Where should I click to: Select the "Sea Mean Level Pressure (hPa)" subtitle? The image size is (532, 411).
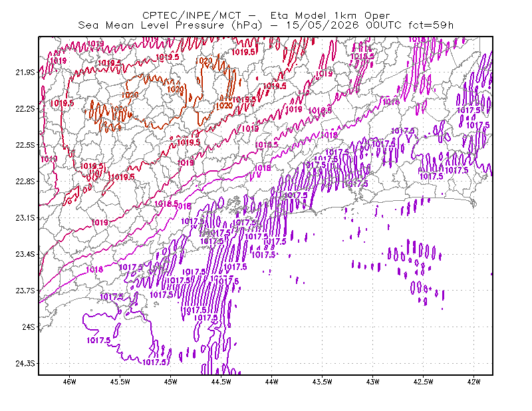pos(170,25)
